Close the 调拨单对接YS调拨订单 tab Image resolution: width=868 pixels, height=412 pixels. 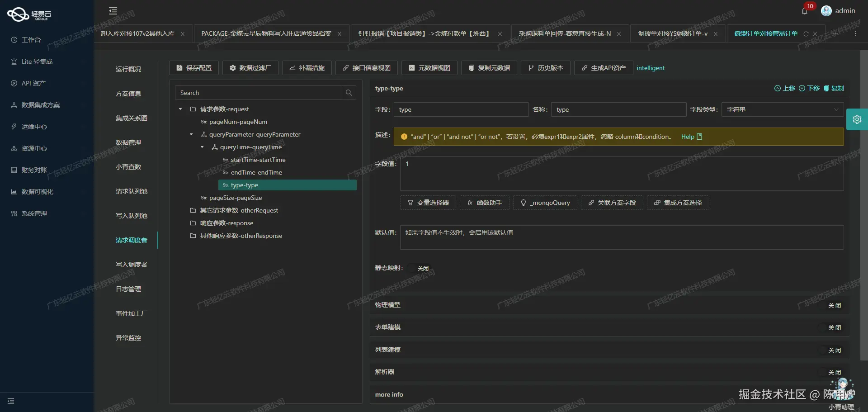click(x=716, y=34)
